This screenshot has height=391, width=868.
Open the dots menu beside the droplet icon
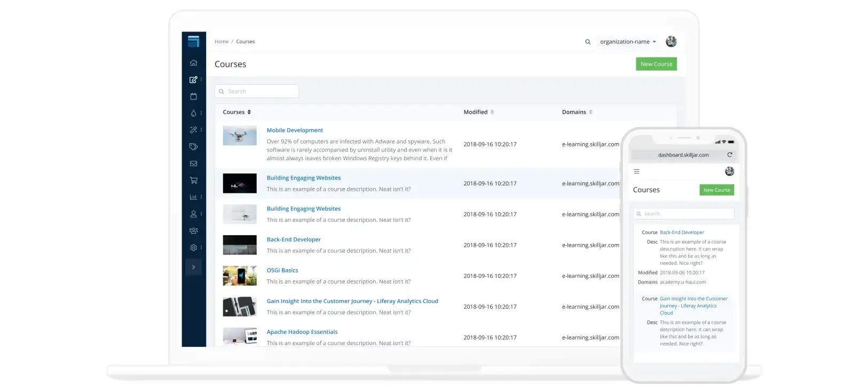(x=201, y=113)
